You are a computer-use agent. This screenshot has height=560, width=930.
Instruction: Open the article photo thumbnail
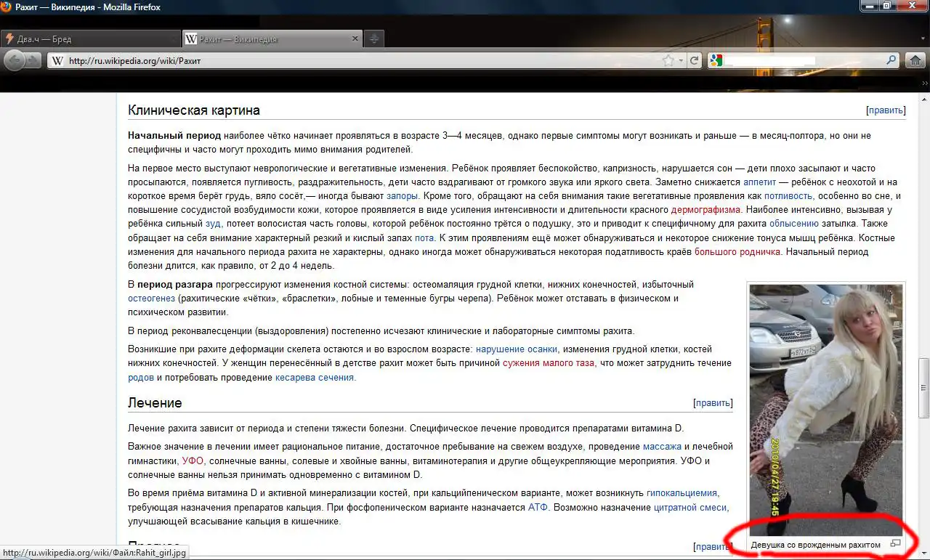pyautogui.click(x=826, y=409)
